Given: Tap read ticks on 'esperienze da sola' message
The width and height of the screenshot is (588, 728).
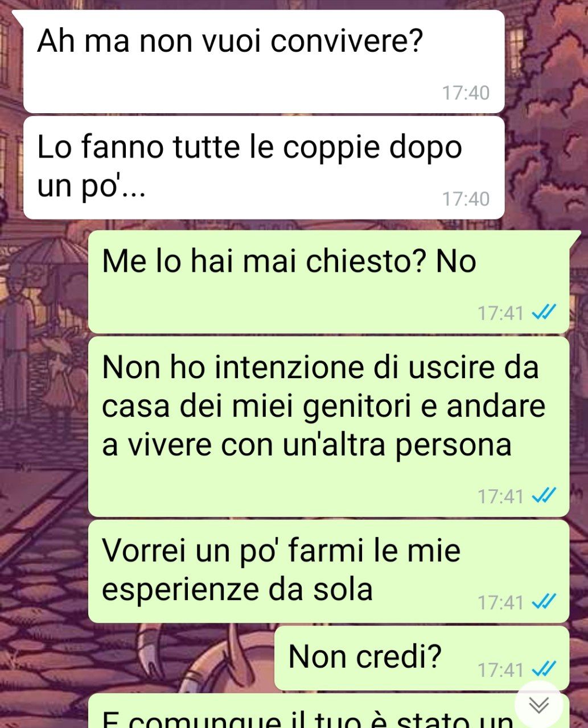Looking at the screenshot, I should coord(543,601).
